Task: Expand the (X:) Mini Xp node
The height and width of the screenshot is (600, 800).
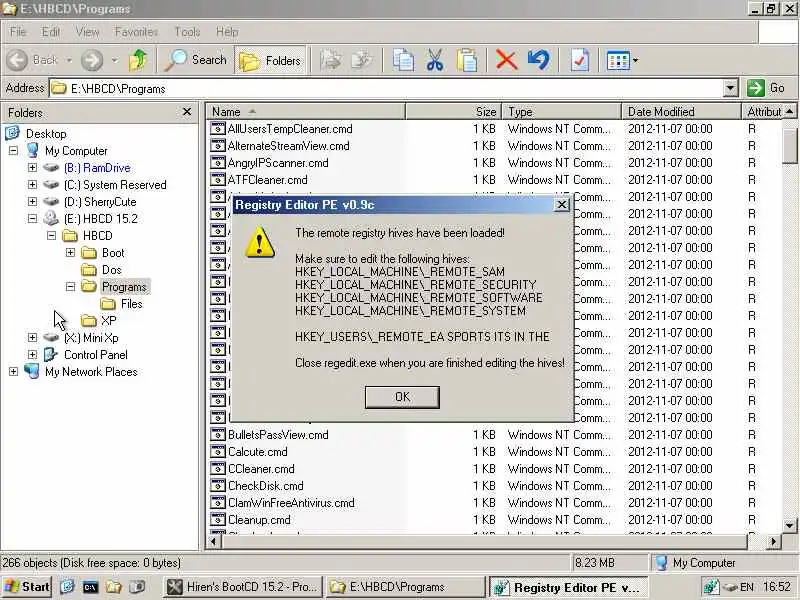Action: pyautogui.click(x=33, y=338)
